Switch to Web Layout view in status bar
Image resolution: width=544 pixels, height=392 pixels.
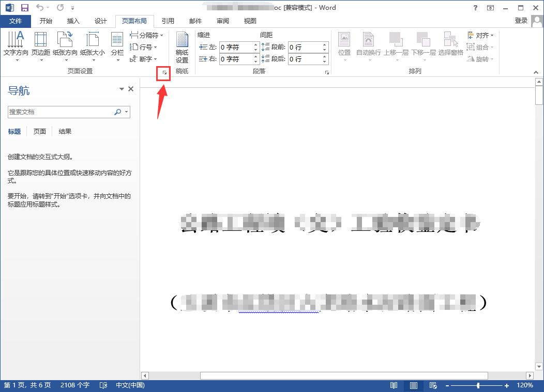click(x=433, y=385)
